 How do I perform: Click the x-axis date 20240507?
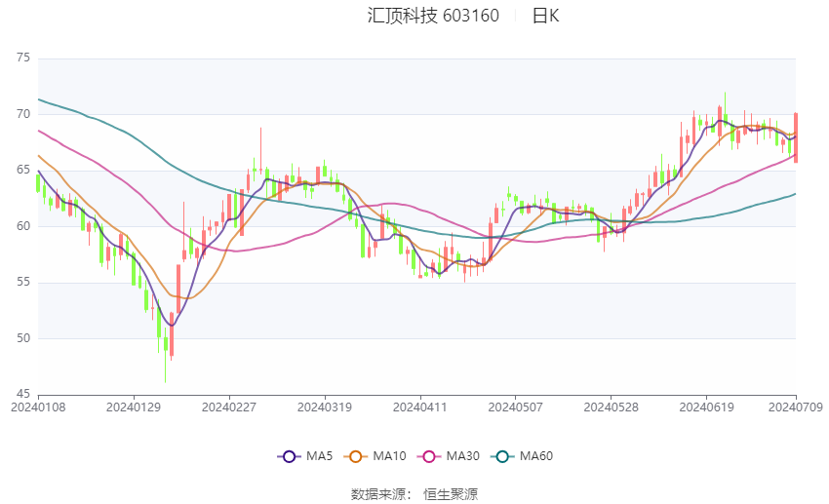point(516,407)
